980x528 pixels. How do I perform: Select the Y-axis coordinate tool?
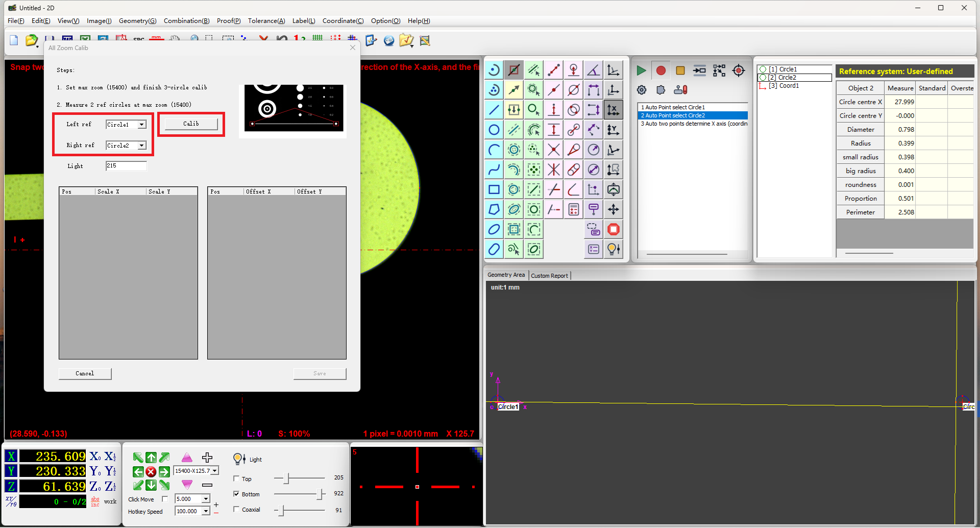[x=614, y=130]
